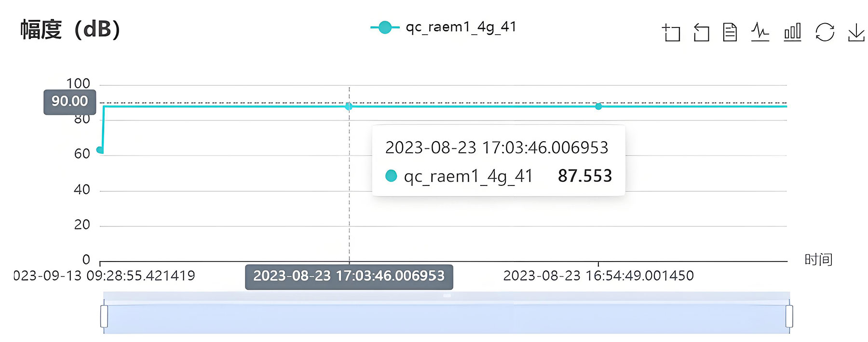The image size is (868, 342).
Task: Click the 87.553 tooltip value
Action: click(585, 176)
